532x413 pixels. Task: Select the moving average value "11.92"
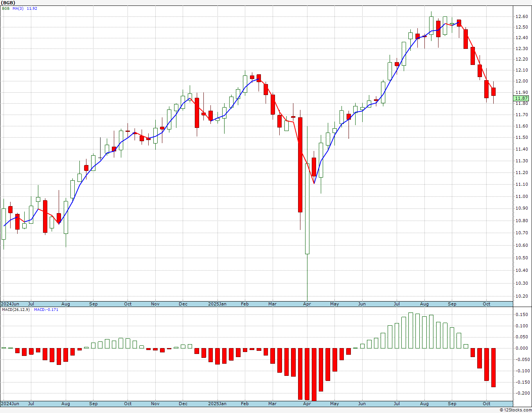point(32,8)
